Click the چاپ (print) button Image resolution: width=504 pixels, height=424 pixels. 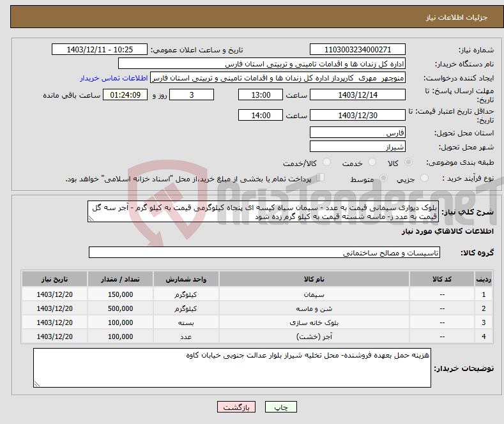[x=280, y=407]
